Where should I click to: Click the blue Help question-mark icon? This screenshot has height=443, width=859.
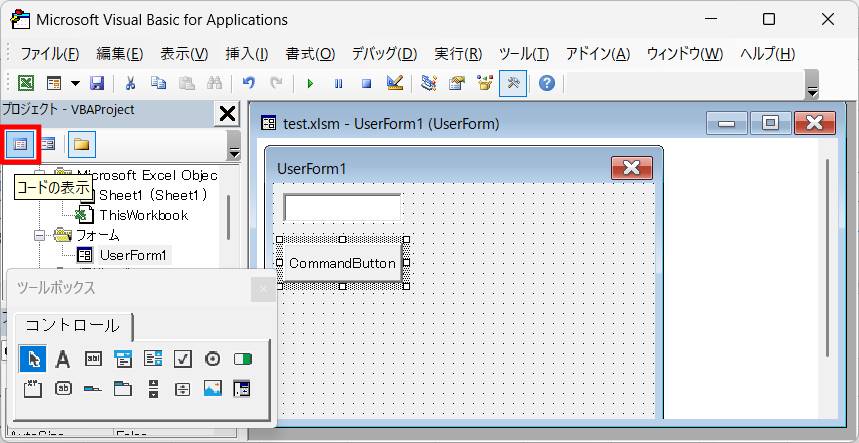[x=547, y=83]
